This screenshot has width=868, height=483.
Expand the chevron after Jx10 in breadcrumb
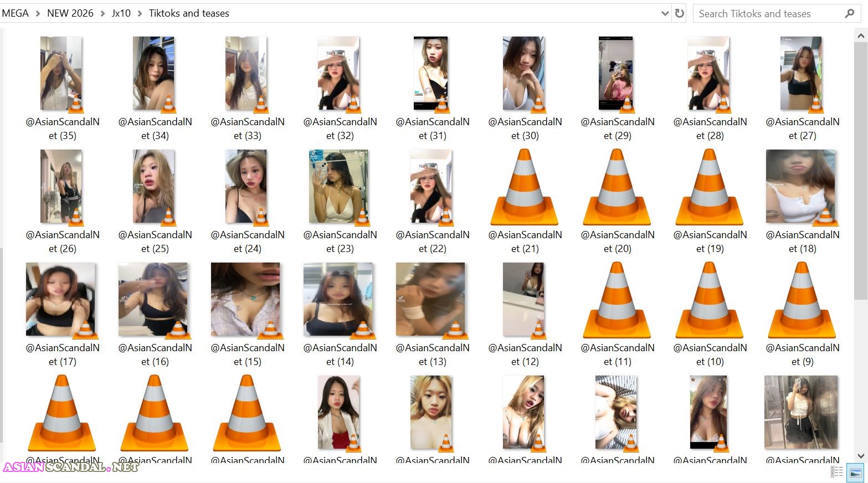pos(140,13)
